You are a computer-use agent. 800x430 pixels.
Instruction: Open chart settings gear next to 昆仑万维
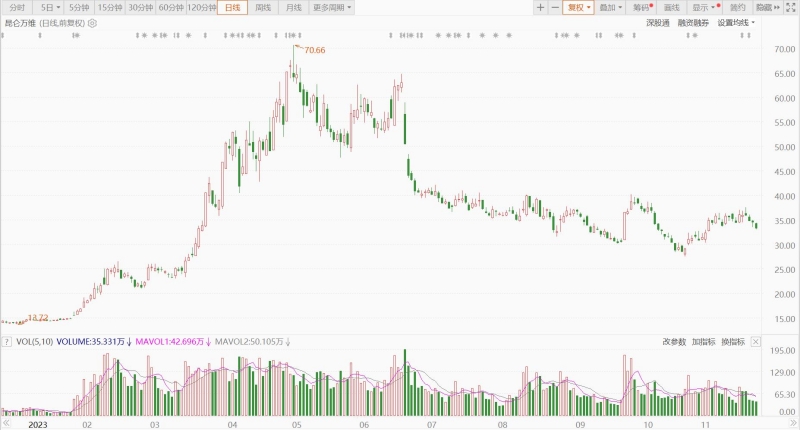tap(92, 23)
